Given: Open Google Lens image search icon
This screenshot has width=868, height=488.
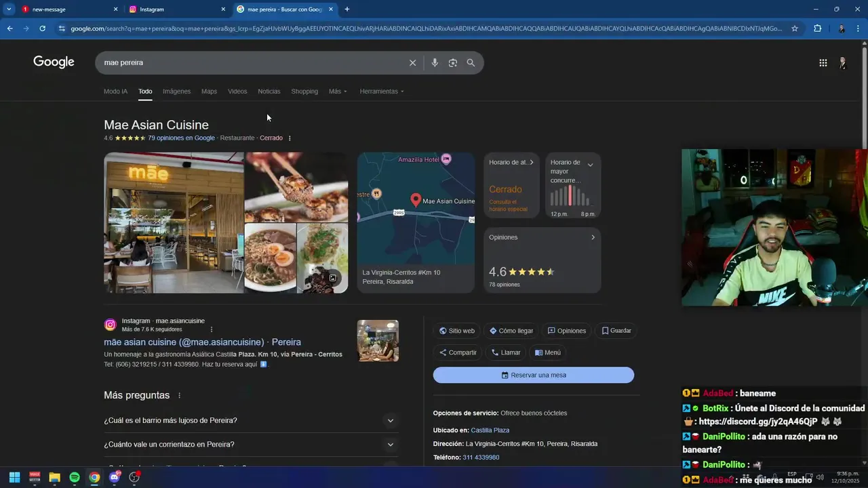Looking at the screenshot, I should [x=452, y=62].
